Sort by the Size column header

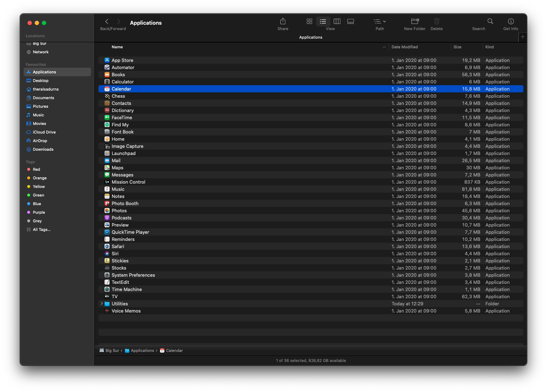(457, 47)
